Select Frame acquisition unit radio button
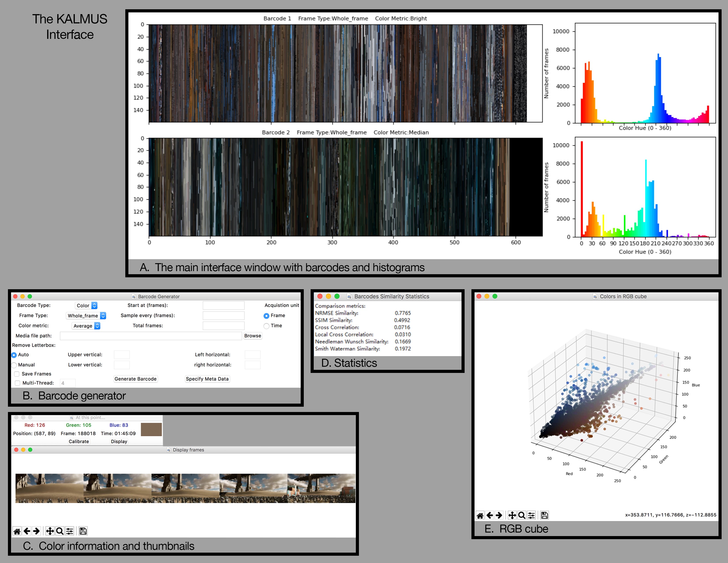 click(x=266, y=316)
